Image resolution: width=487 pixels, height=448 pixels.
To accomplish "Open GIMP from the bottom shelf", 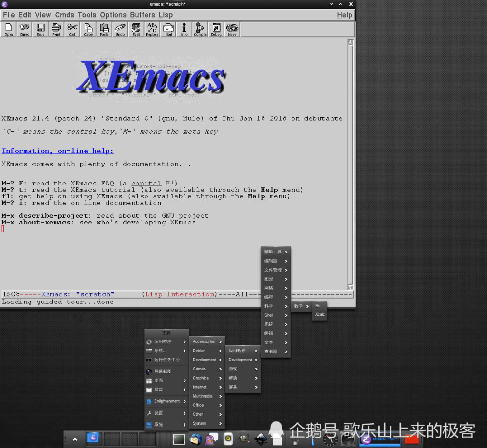I will pos(244,439).
